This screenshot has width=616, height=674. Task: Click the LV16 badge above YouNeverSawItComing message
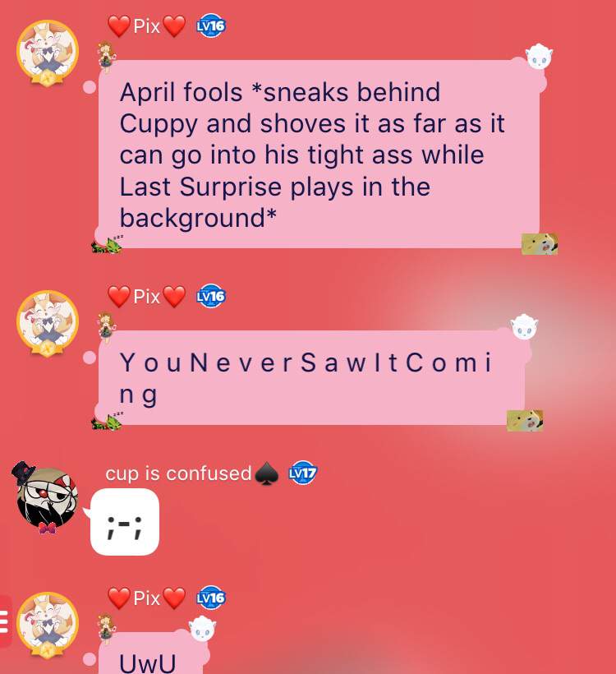tap(210, 296)
